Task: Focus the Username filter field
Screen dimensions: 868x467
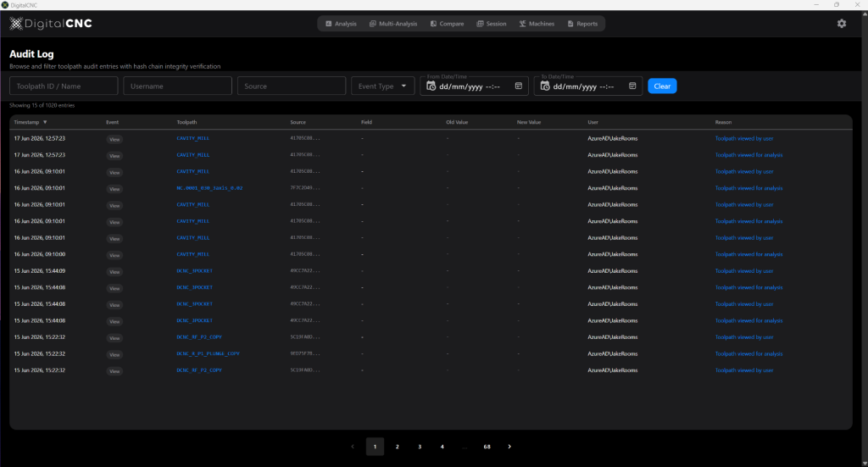Action: pos(177,86)
